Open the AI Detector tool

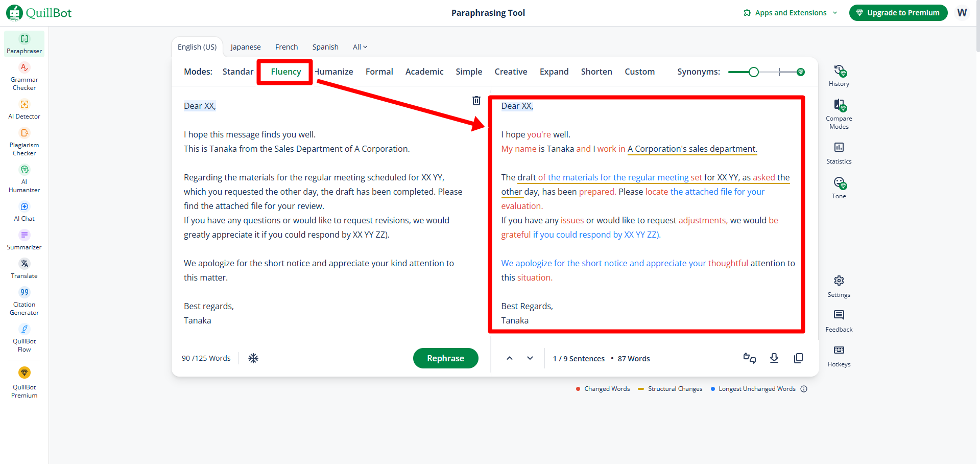(x=25, y=109)
